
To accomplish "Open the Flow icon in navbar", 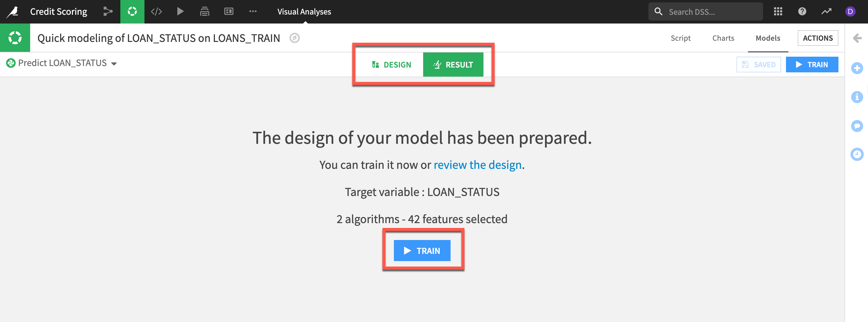I will coord(107,12).
